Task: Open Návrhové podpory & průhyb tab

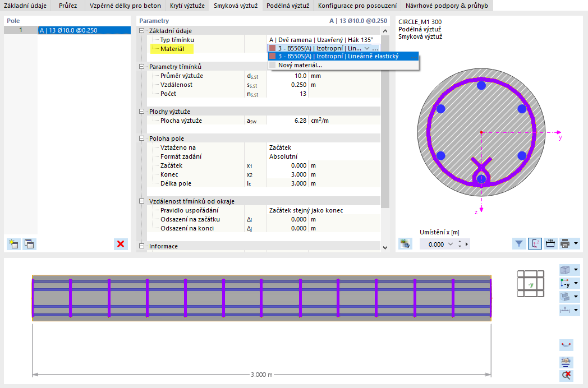Action: 447,6
